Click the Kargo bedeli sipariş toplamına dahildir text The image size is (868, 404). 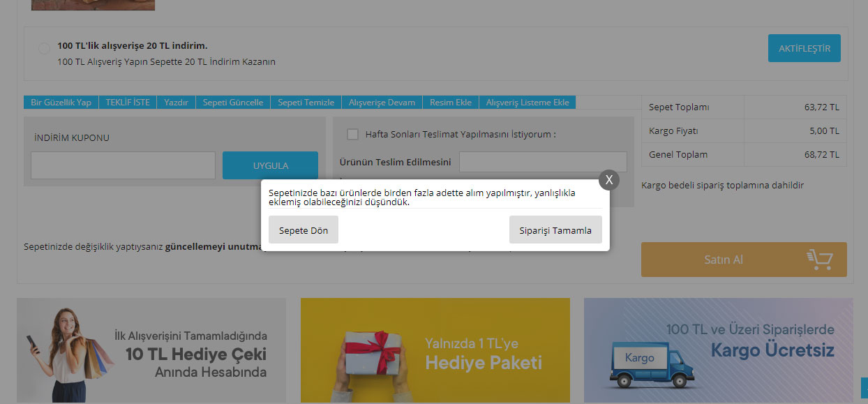pos(723,185)
